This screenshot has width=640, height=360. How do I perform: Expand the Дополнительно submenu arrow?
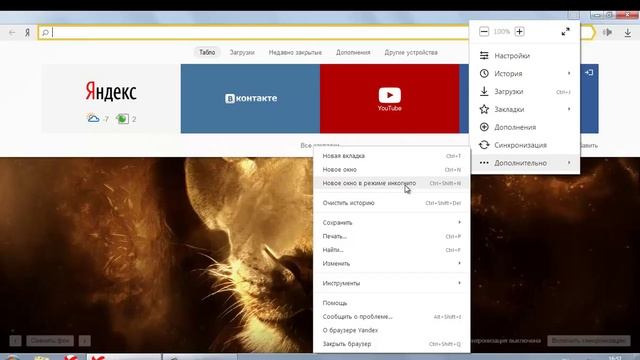coord(569,163)
